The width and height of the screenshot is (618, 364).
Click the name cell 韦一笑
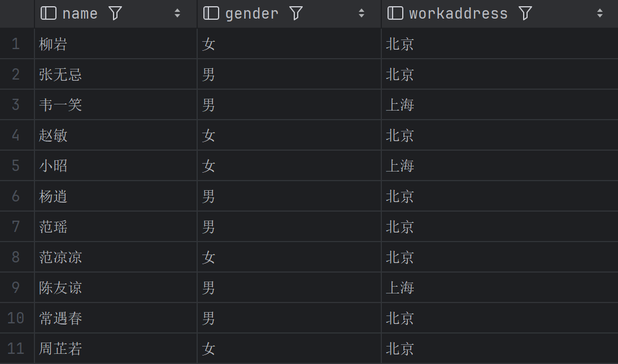pos(60,105)
